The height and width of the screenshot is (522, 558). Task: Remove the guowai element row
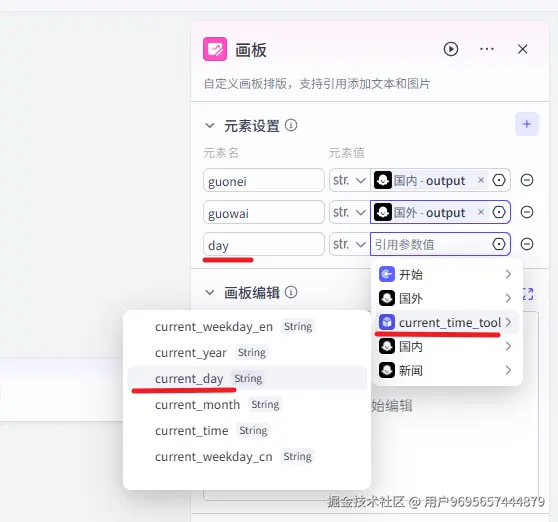[527, 212]
